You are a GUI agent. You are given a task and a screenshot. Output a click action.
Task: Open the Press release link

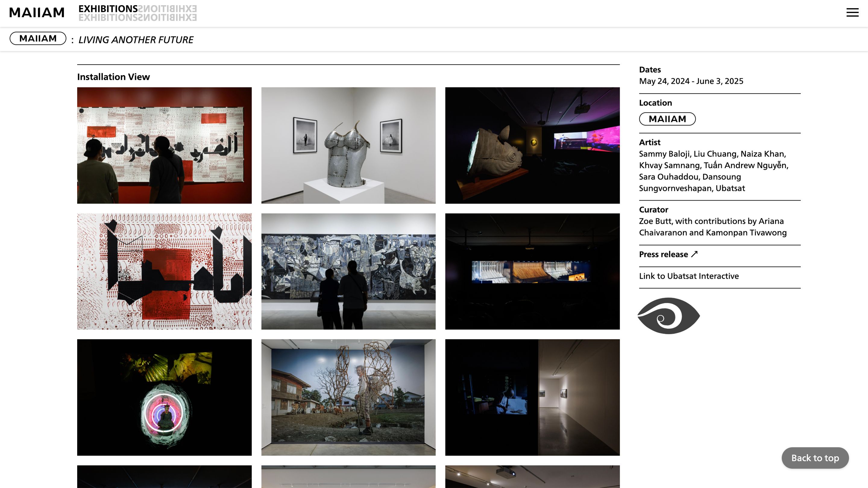(x=663, y=254)
